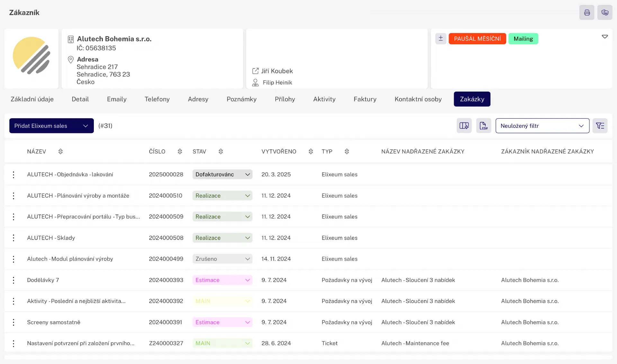Toggle sorting on Číslo column
617x364 pixels.
pyautogui.click(x=180, y=151)
